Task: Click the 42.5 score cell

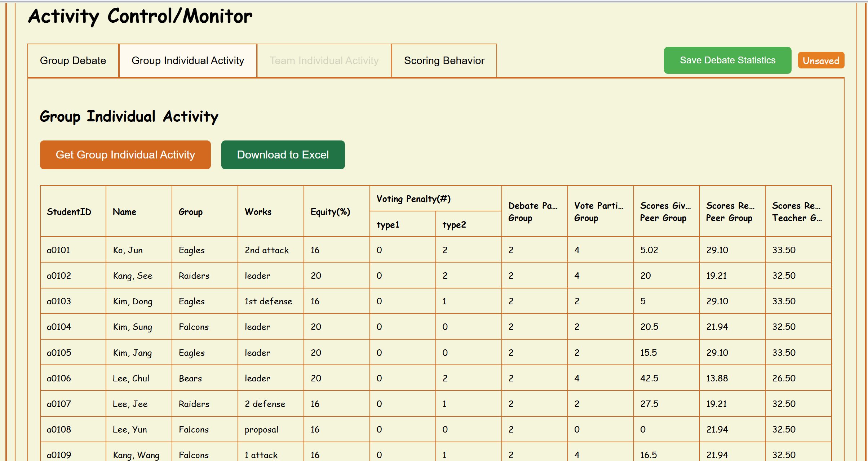Action: pos(649,378)
